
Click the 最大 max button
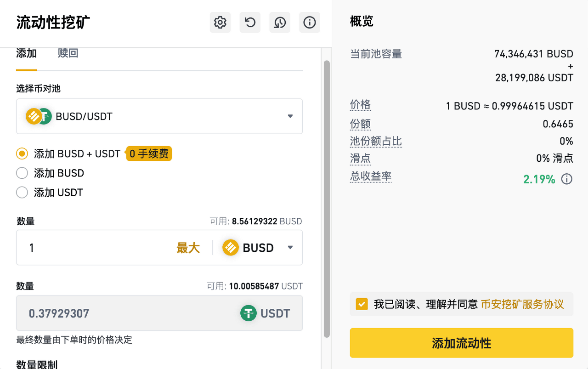tap(188, 248)
